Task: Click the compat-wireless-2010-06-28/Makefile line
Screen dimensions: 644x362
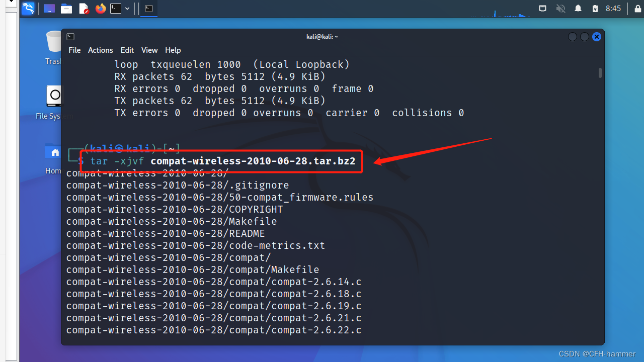Action: click(x=172, y=221)
